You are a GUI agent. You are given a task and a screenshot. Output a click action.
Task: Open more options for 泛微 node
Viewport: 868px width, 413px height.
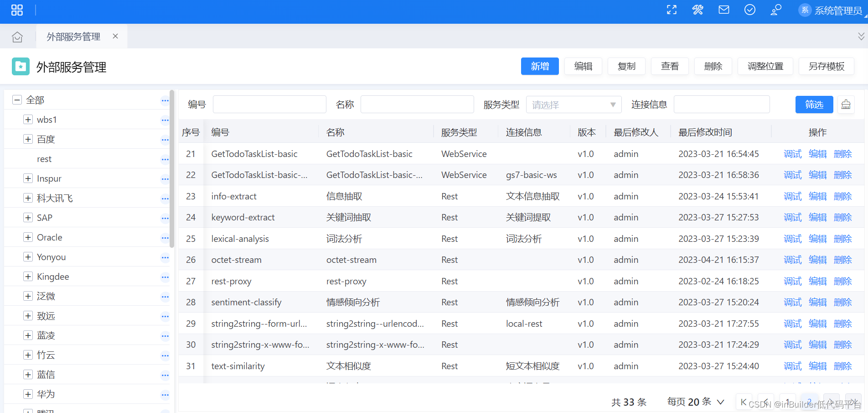click(165, 297)
